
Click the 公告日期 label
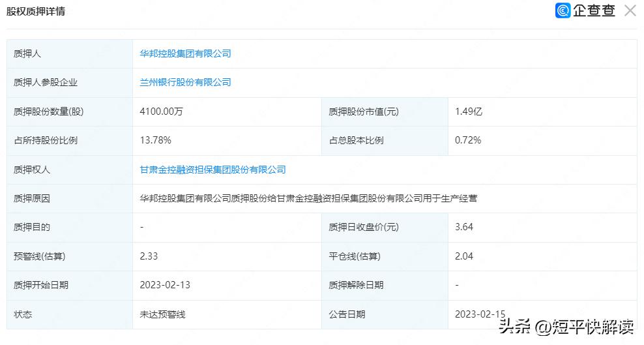(x=347, y=314)
